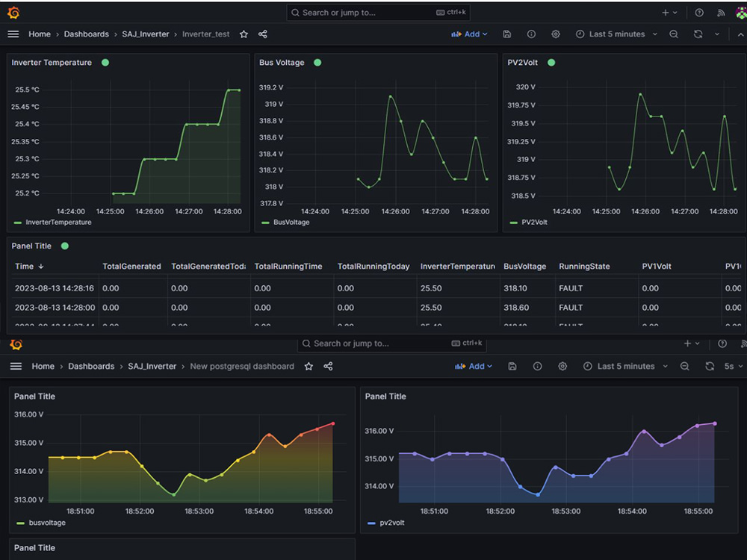Viewport: 747px width, 560px height.
Task: Sort table by RunningState column
Action: [584, 267]
